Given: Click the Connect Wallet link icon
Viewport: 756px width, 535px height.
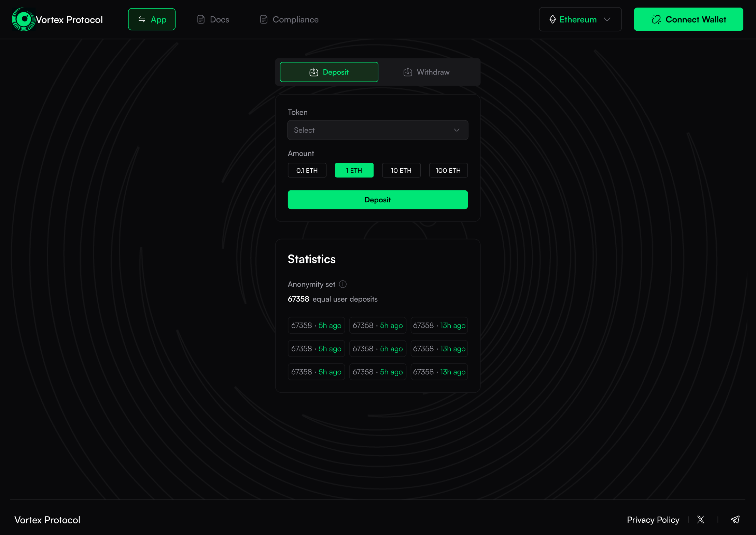Looking at the screenshot, I should pos(656,19).
